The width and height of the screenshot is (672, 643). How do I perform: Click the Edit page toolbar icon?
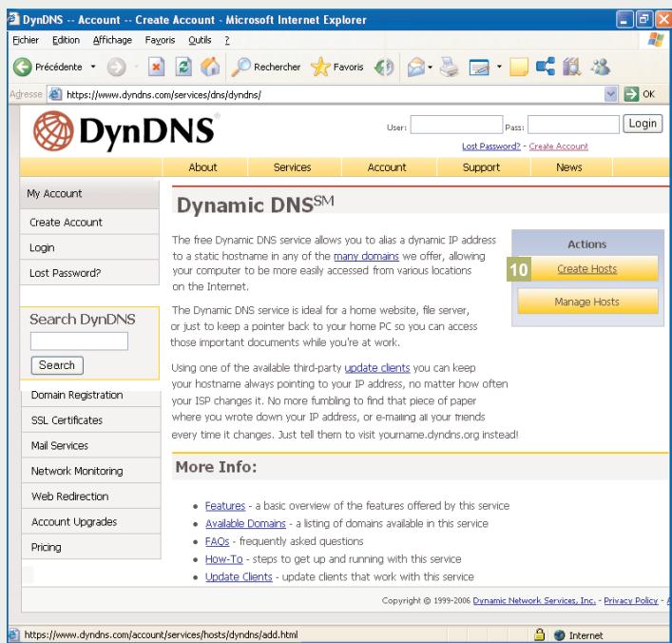tap(480, 68)
